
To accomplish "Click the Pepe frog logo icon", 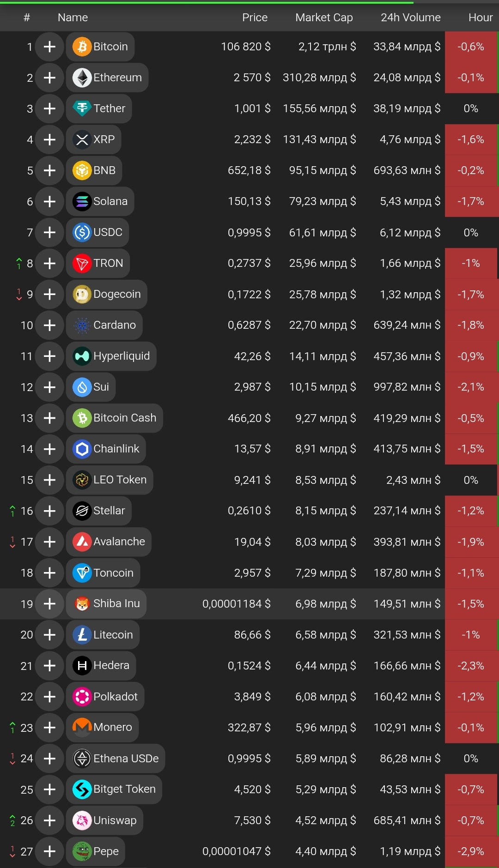I will point(82,851).
